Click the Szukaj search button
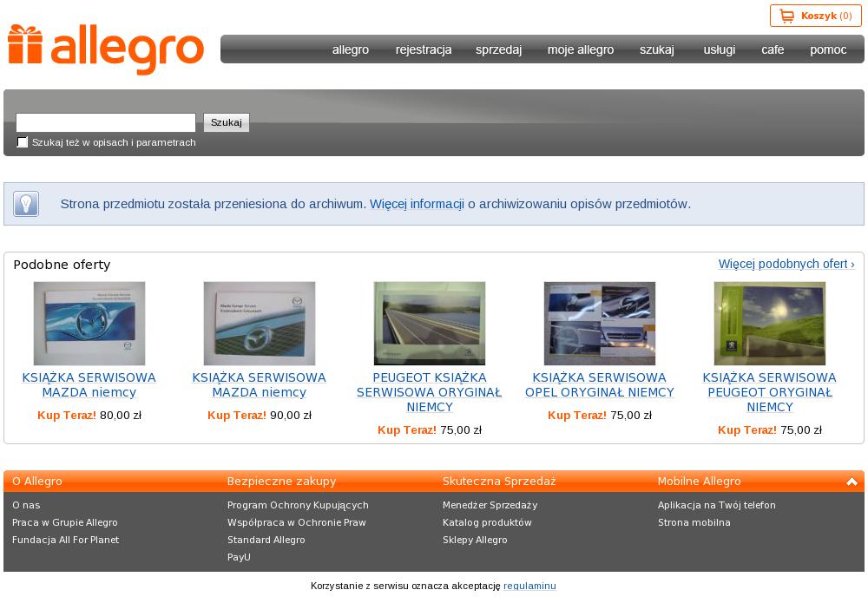This screenshot has height=603, width=868. (x=227, y=122)
